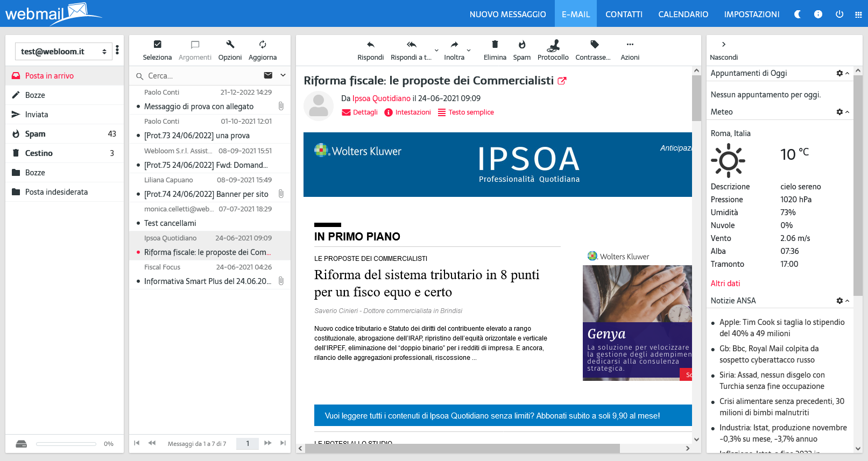The width and height of the screenshot is (868, 461).
Task: Collapse Appuntamenti di Oggi section
Action: pyautogui.click(x=848, y=73)
